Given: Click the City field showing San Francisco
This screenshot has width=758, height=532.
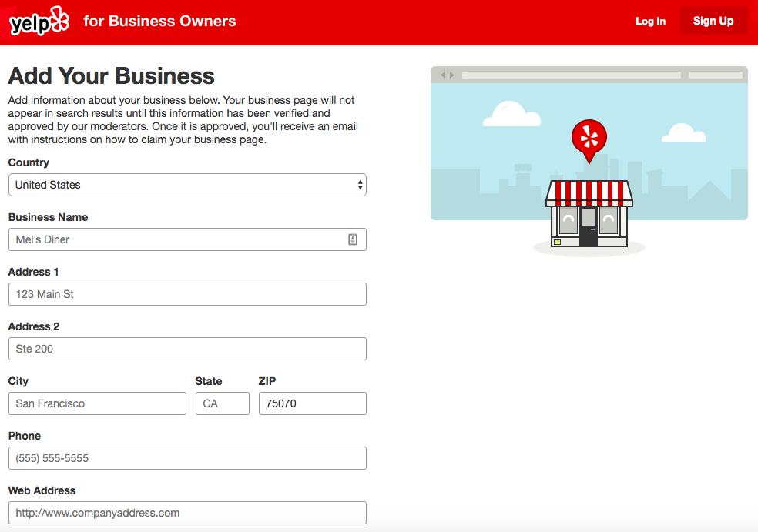Looking at the screenshot, I should point(96,403).
